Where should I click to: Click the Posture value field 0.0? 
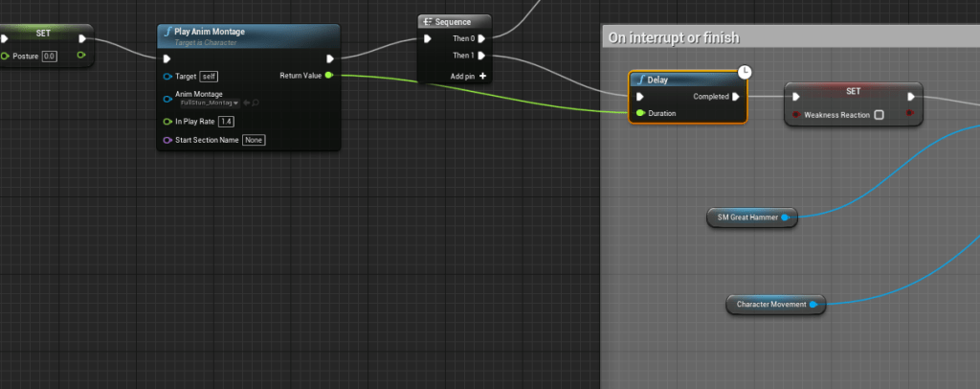tap(50, 57)
